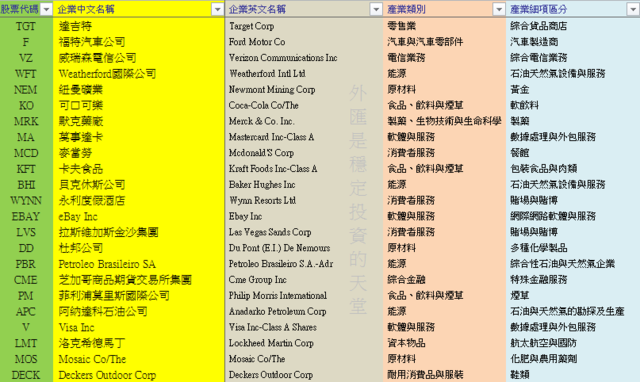This screenshot has width=640, height=382.
Task: Click the Kraft Foods Inc-Class A cell
Action: coord(304,169)
